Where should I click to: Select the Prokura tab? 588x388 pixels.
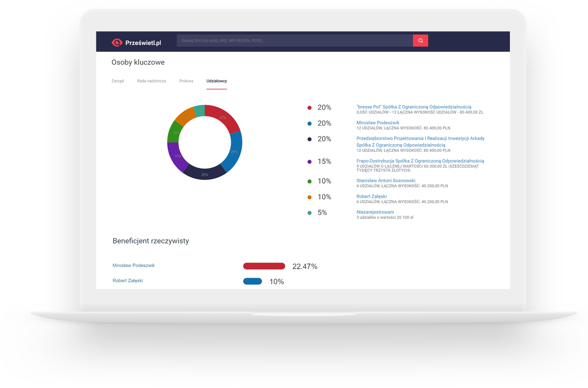coord(186,81)
